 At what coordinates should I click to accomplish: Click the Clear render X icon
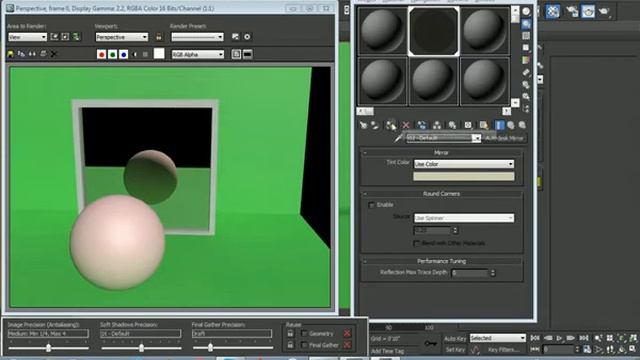pos(53,54)
